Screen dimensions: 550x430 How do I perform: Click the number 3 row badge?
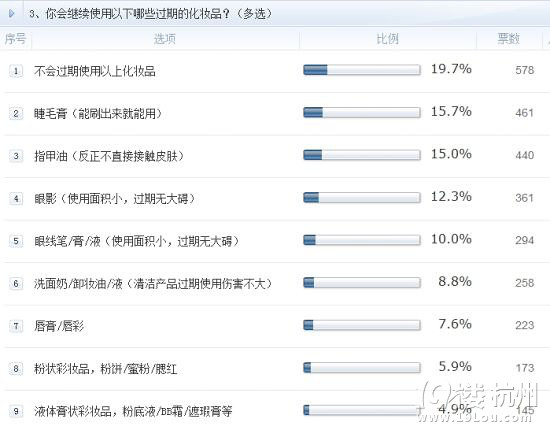(x=16, y=156)
